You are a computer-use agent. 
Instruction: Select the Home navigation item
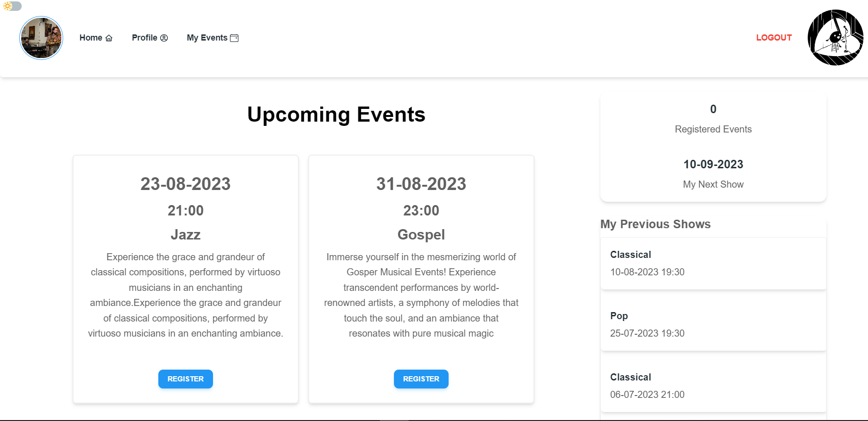(x=91, y=38)
